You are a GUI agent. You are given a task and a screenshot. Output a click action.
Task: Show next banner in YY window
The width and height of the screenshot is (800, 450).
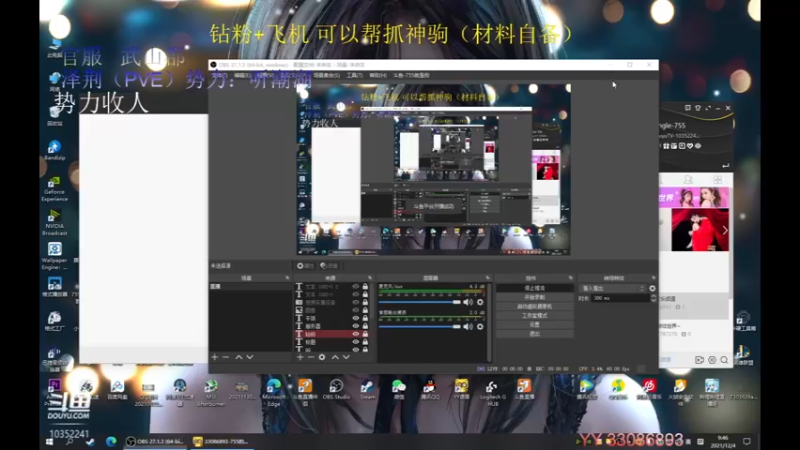[725, 231]
